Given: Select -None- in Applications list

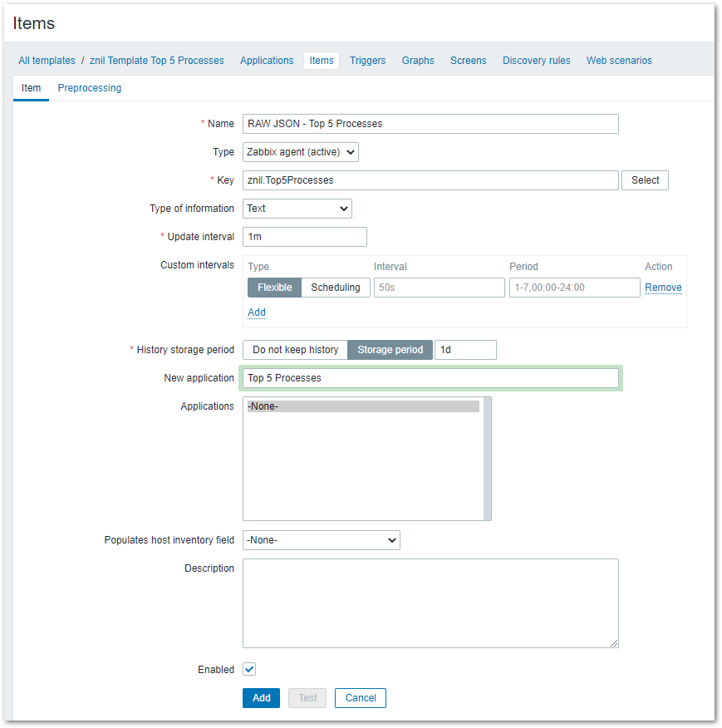Looking at the screenshot, I should (x=363, y=406).
